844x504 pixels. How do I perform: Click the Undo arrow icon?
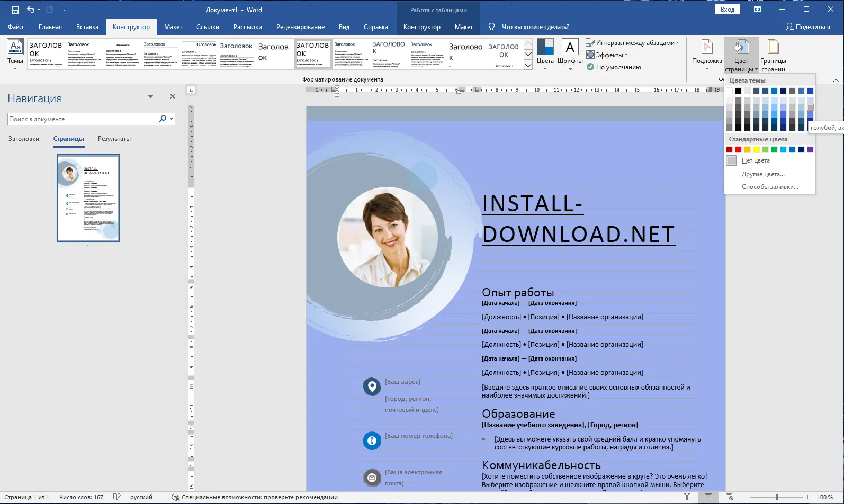(31, 10)
